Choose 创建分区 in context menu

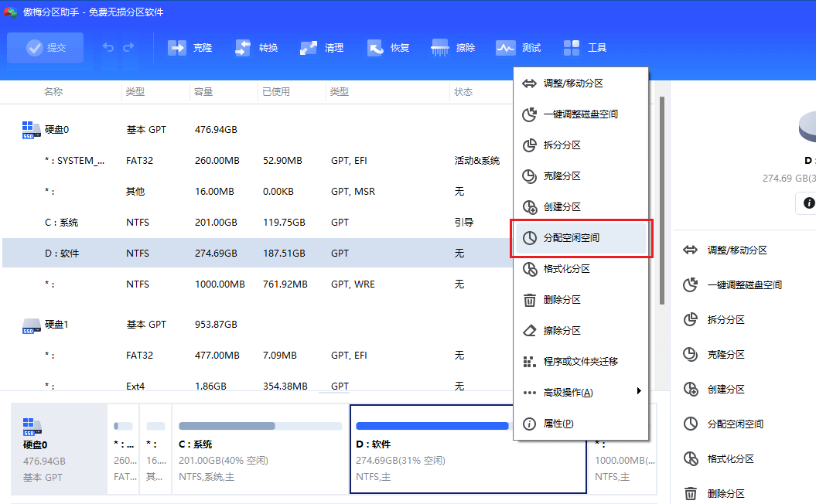581,207
